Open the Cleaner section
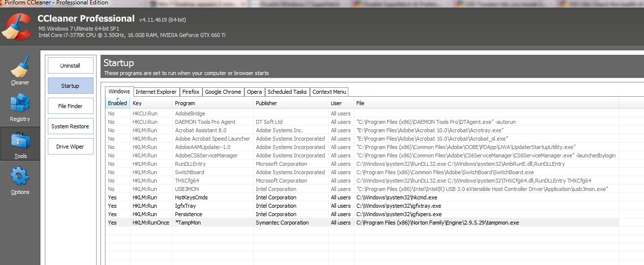Screen dimensions: 644x265 (x=20, y=71)
